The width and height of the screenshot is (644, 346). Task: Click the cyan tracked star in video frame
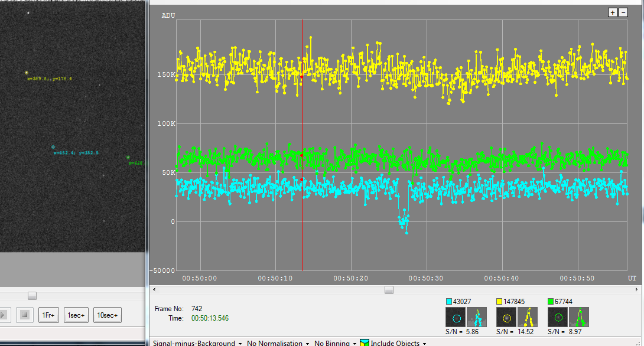coord(53,147)
